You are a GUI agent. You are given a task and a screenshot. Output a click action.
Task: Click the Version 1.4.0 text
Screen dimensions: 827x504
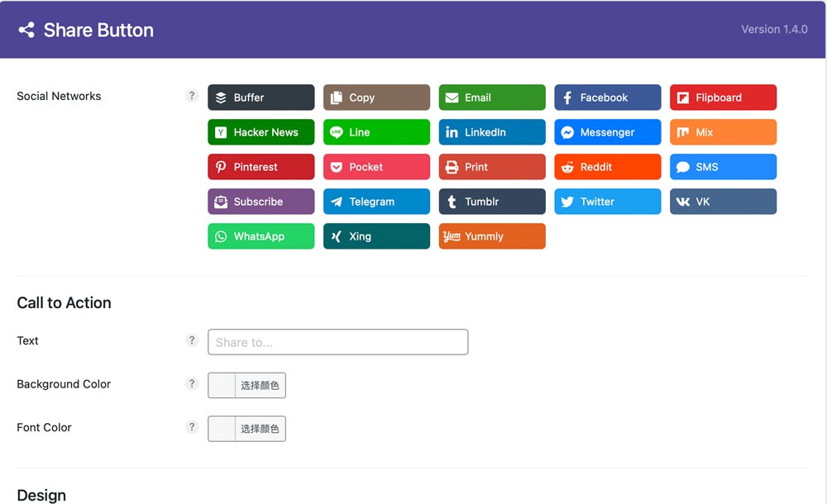[774, 30]
